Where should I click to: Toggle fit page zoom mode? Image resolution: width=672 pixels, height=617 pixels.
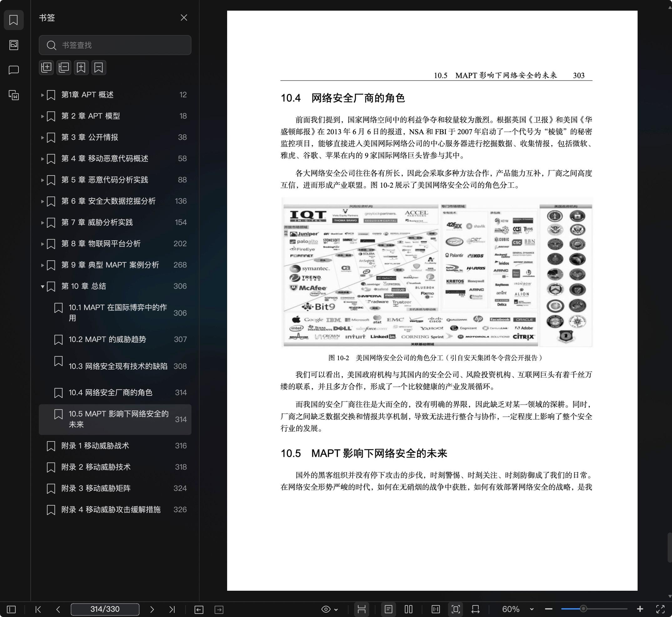pos(456,609)
